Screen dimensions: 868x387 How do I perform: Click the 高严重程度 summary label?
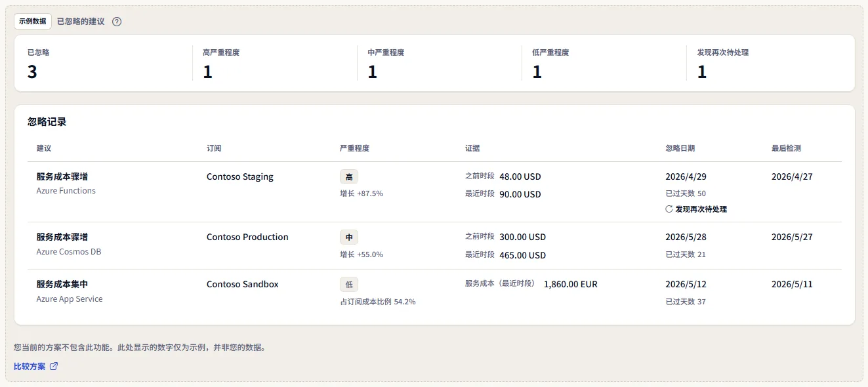click(221, 52)
